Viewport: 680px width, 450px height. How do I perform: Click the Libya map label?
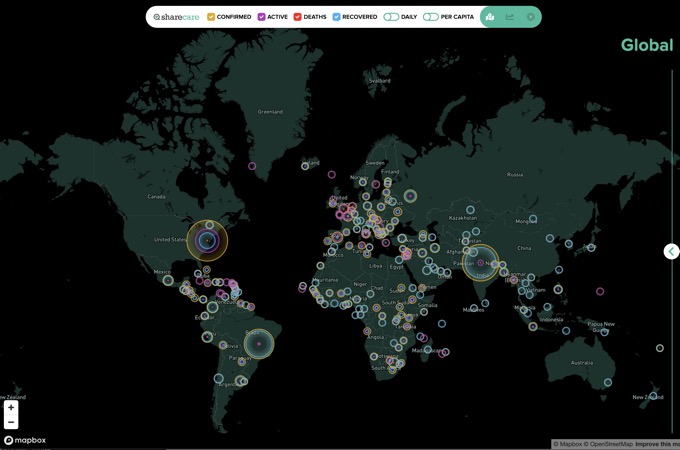coord(376,266)
